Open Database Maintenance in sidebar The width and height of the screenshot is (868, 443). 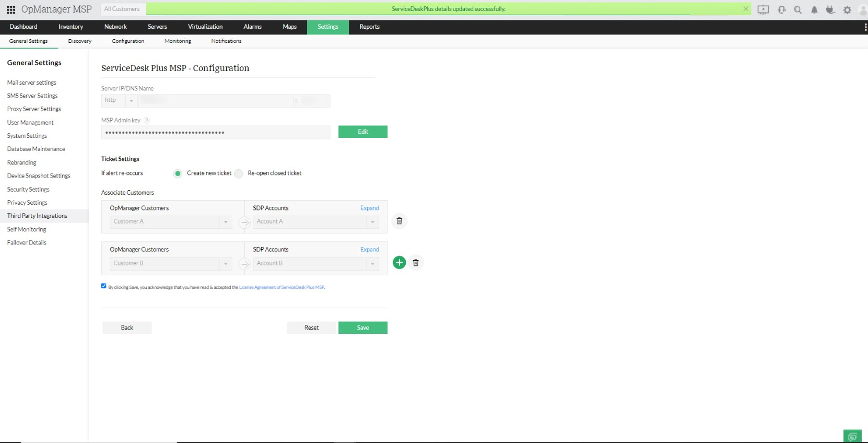point(36,149)
